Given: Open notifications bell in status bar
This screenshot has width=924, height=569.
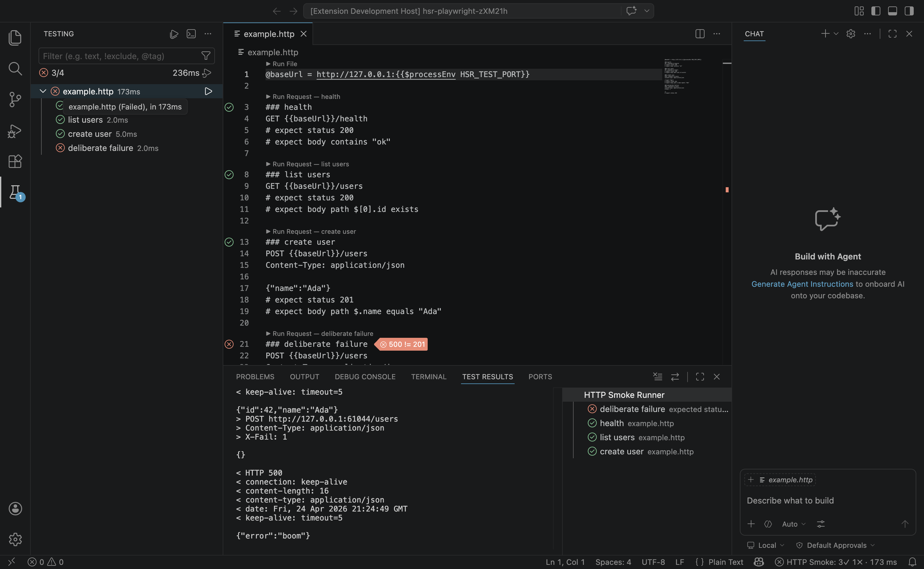Looking at the screenshot, I should [912, 562].
